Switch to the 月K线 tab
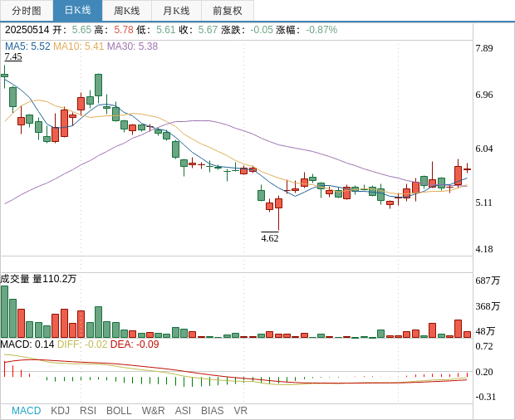This screenshot has height=420, width=515. 176,11
